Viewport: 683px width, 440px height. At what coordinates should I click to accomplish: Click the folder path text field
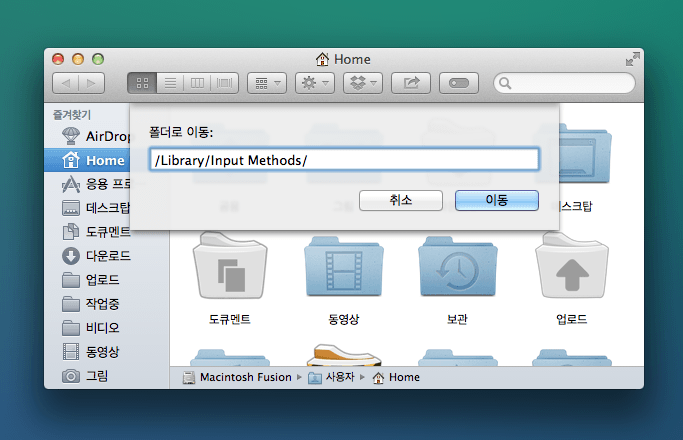pyautogui.click(x=344, y=160)
